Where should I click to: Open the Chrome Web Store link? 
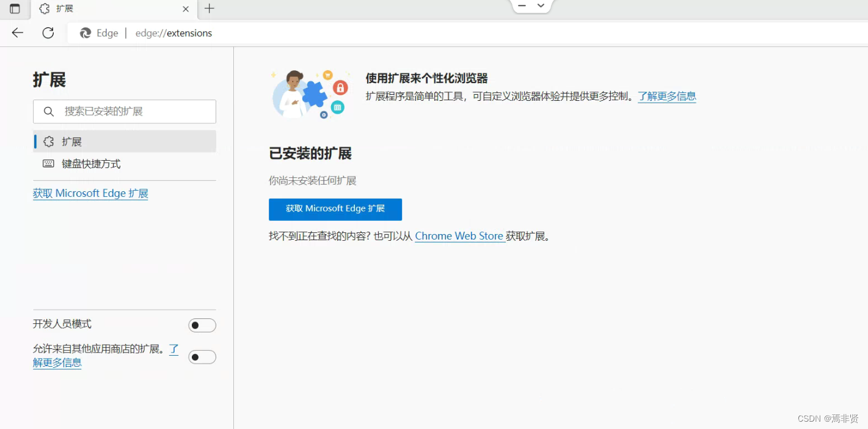coord(460,236)
